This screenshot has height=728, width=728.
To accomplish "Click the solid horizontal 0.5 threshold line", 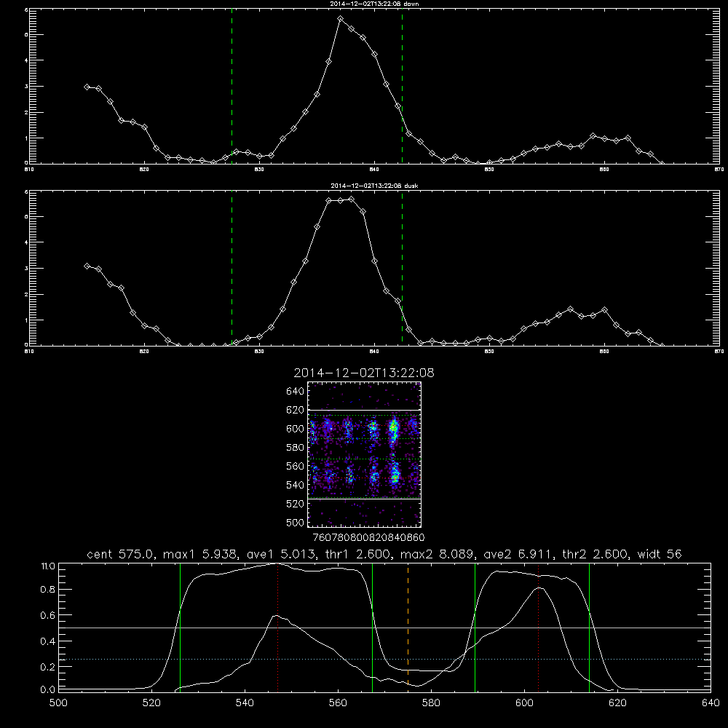I will [x=385, y=628].
